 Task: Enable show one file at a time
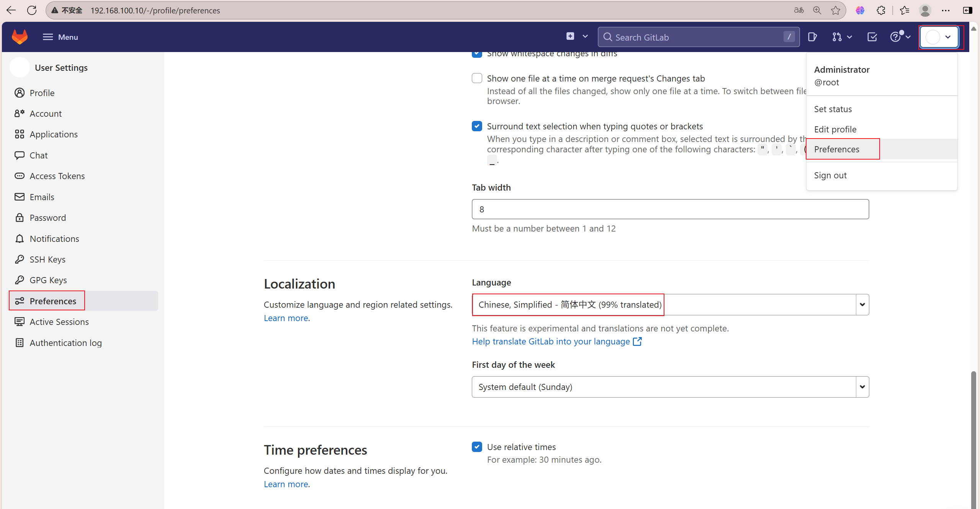pyautogui.click(x=477, y=78)
